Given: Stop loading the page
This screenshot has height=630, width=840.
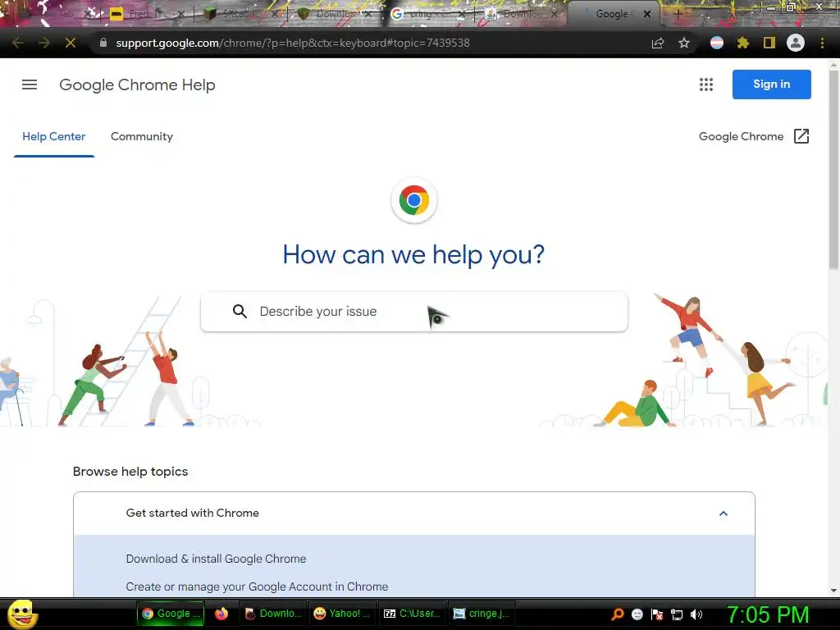Looking at the screenshot, I should pos(71,43).
